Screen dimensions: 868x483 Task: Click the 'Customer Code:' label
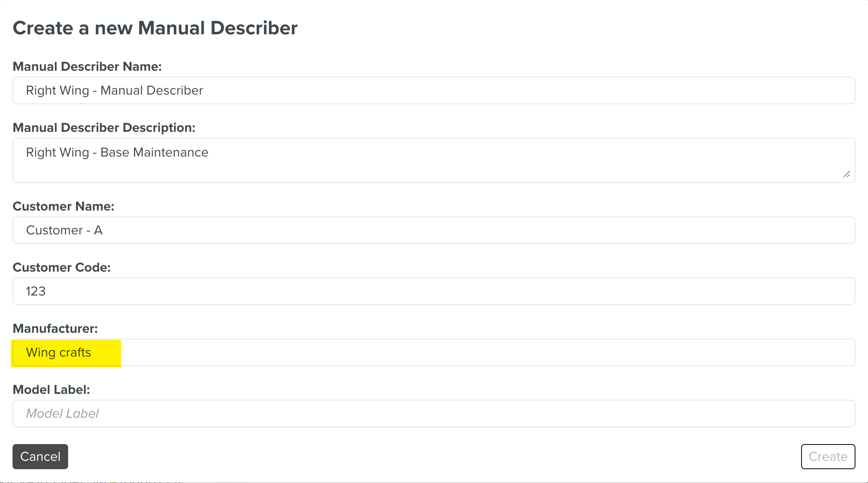pyautogui.click(x=62, y=267)
